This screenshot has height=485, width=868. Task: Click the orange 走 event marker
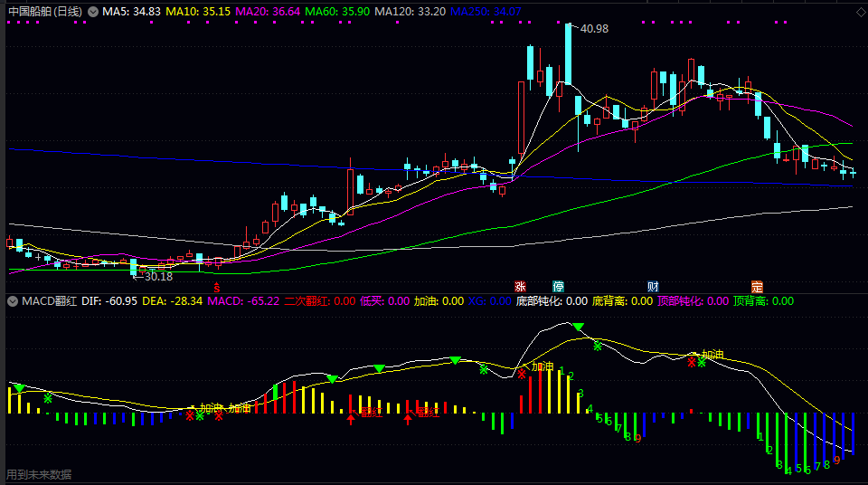(757, 286)
